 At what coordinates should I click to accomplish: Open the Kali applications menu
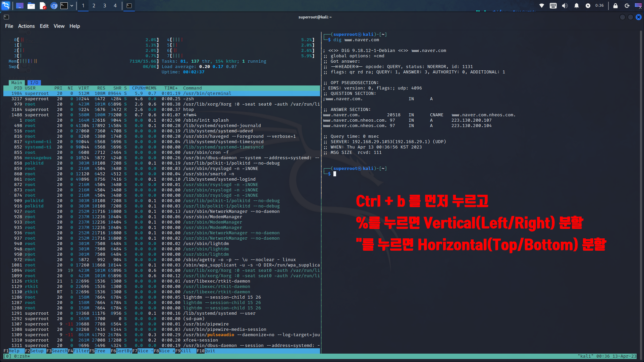point(6,5)
